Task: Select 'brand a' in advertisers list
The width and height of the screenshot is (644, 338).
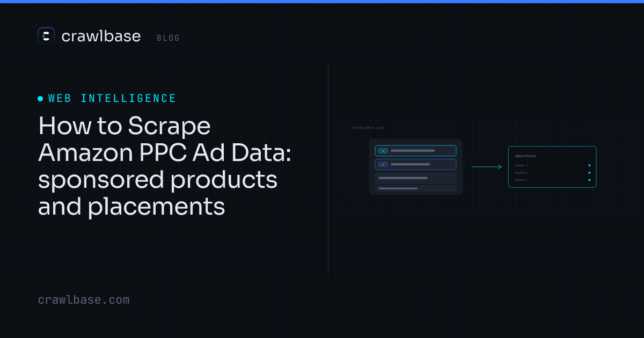Action: 521,165
